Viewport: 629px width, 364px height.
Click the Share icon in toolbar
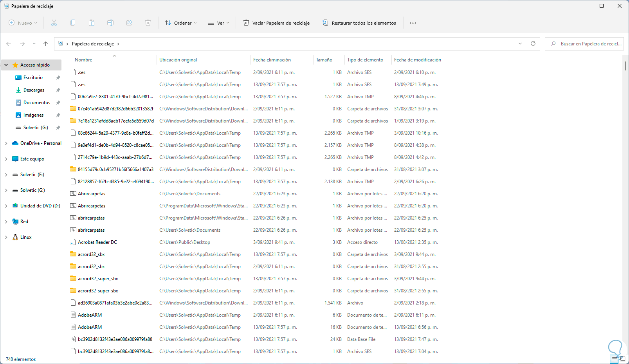pyautogui.click(x=129, y=23)
